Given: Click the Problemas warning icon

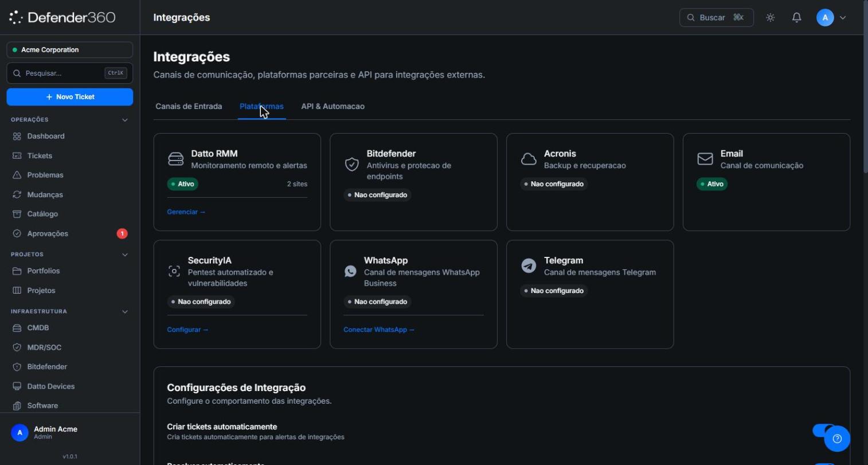Looking at the screenshot, I should click(x=17, y=175).
